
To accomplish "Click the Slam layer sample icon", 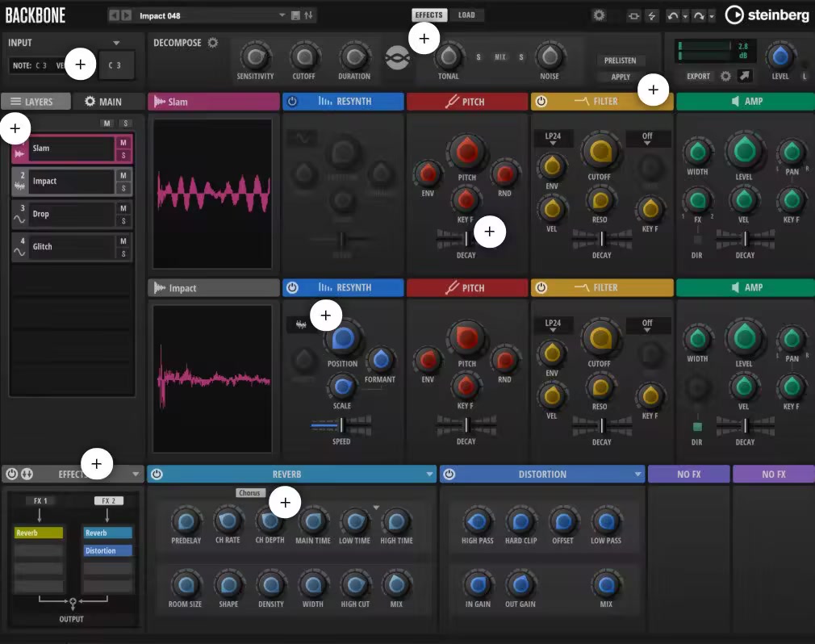I will [x=19, y=153].
